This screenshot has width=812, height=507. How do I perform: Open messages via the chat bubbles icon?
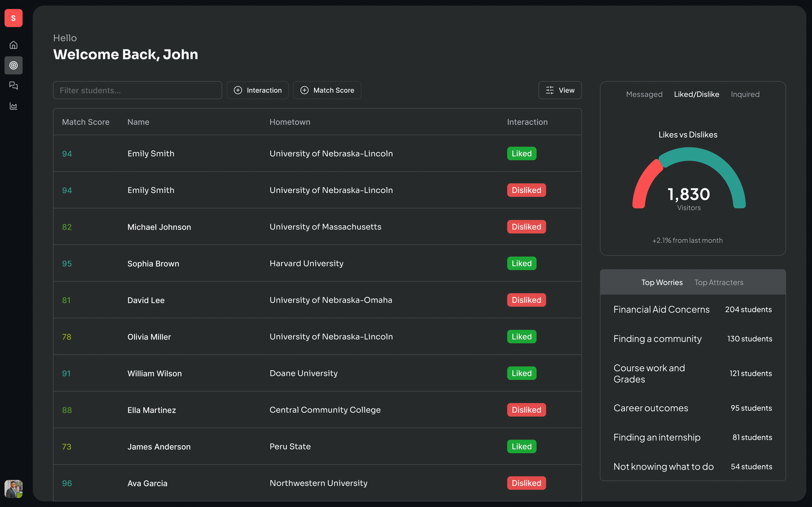point(13,86)
